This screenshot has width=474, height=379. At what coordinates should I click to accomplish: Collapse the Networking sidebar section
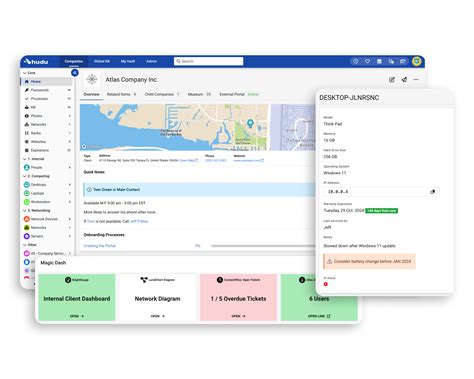pos(24,211)
